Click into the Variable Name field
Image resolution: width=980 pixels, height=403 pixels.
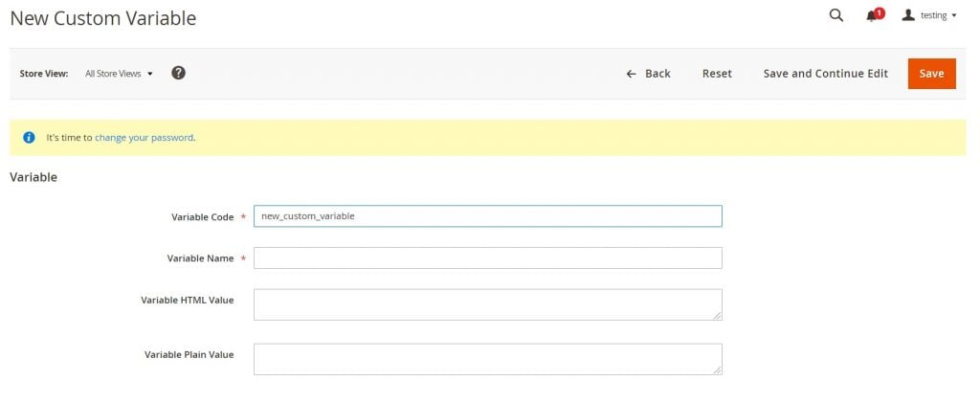[x=487, y=258]
